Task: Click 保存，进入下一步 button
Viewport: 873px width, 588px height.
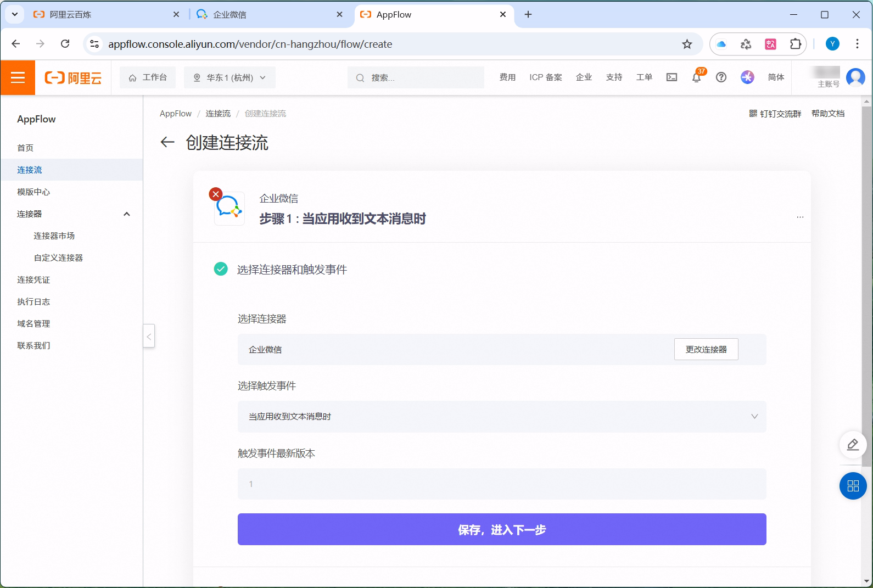Action: tap(502, 529)
